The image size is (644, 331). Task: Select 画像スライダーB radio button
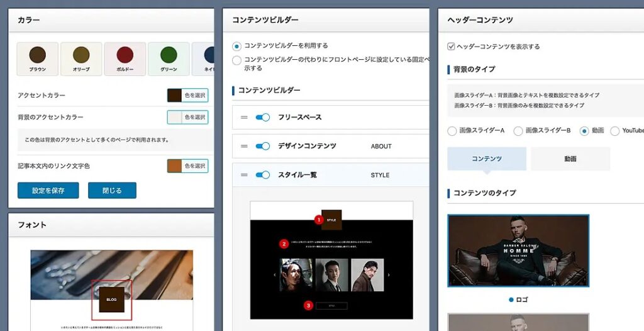(x=518, y=131)
